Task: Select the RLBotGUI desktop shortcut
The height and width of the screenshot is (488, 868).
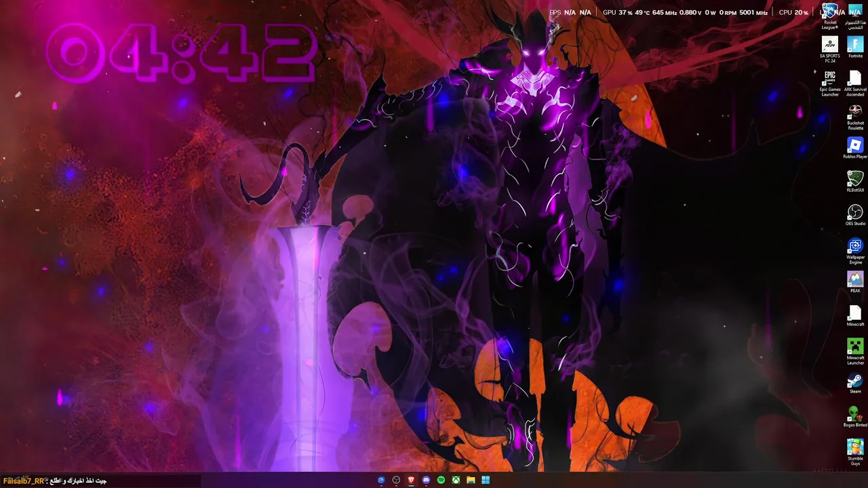Action: pyautogui.click(x=855, y=182)
